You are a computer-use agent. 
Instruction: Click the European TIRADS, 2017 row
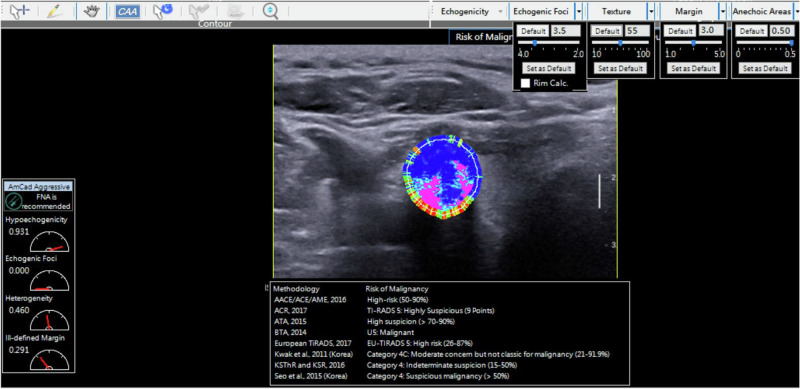point(449,344)
